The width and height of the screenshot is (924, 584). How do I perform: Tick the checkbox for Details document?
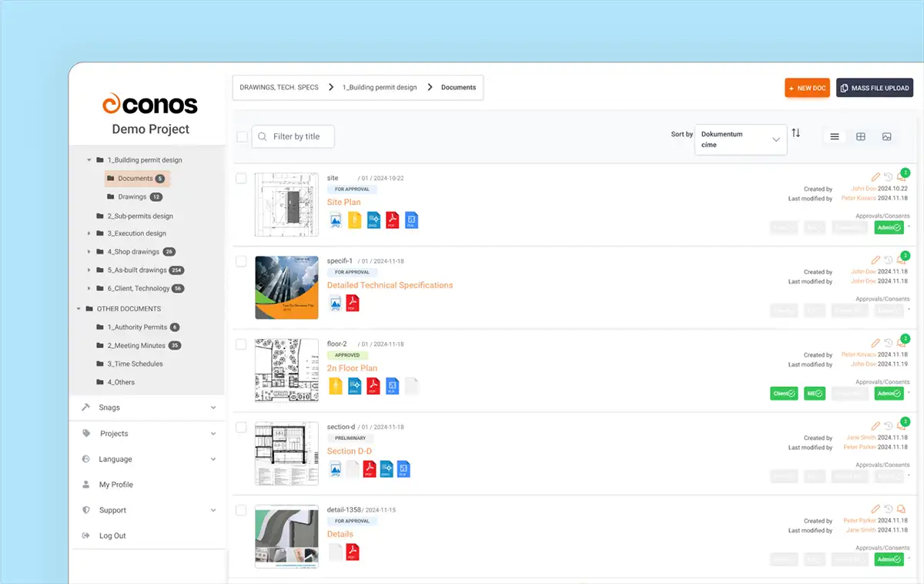[x=241, y=510]
